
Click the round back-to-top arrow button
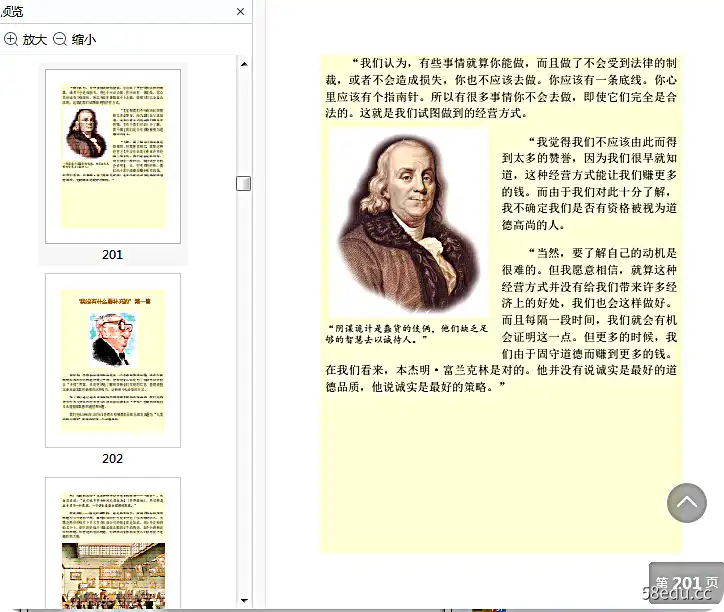[687, 503]
